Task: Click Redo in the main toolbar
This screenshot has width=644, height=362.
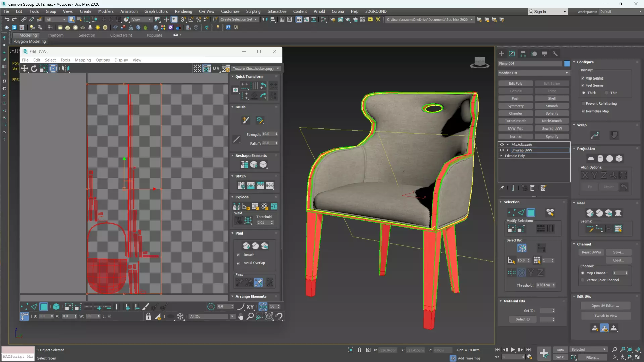Action: click(x=14, y=19)
